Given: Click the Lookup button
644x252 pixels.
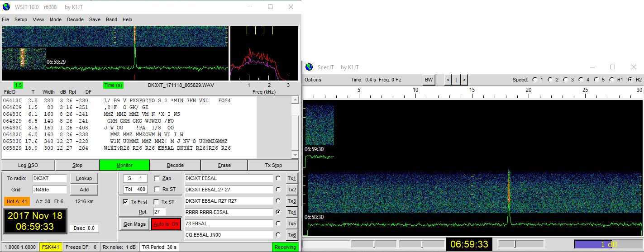Looking at the screenshot, I should (x=84, y=178).
